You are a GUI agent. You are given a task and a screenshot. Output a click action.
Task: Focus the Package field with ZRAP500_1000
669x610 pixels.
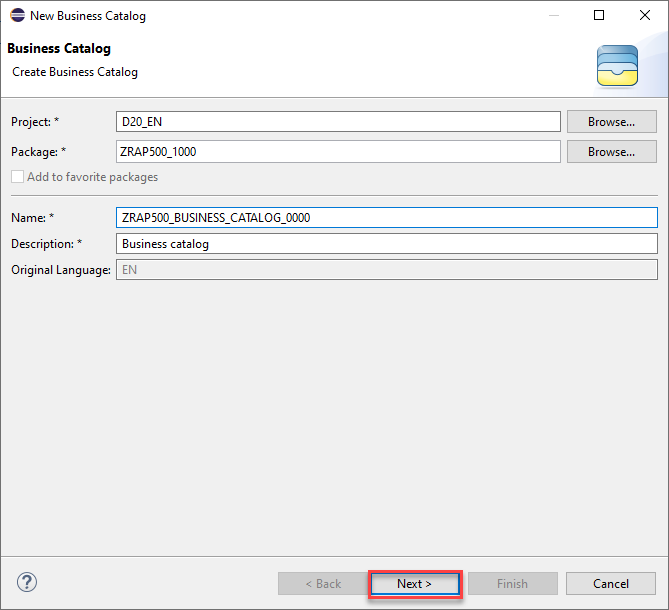coord(338,152)
